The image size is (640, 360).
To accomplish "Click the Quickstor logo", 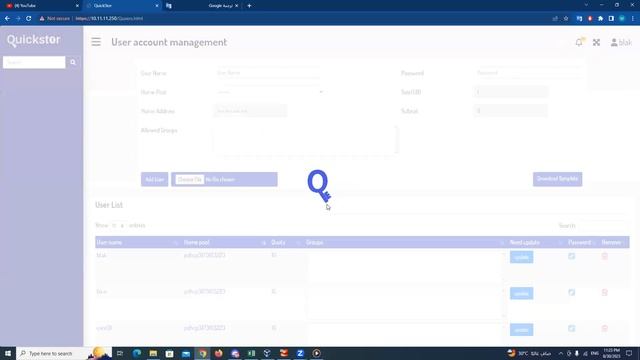I will pos(33,40).
